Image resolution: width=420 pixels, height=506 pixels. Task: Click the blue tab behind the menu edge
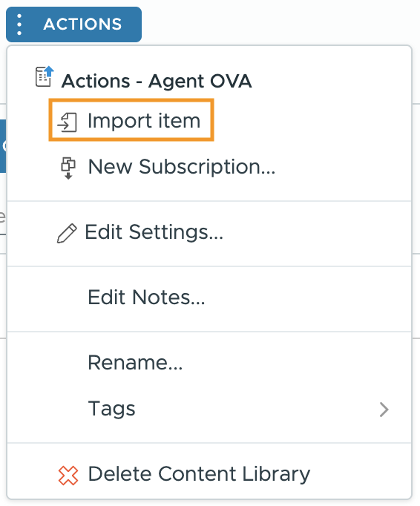(3, 146)
